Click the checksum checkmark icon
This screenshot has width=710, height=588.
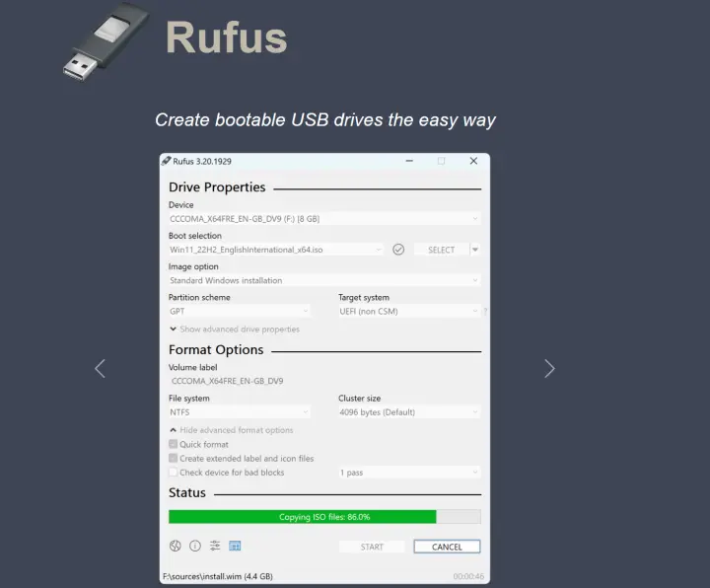[x=398, y=250]
